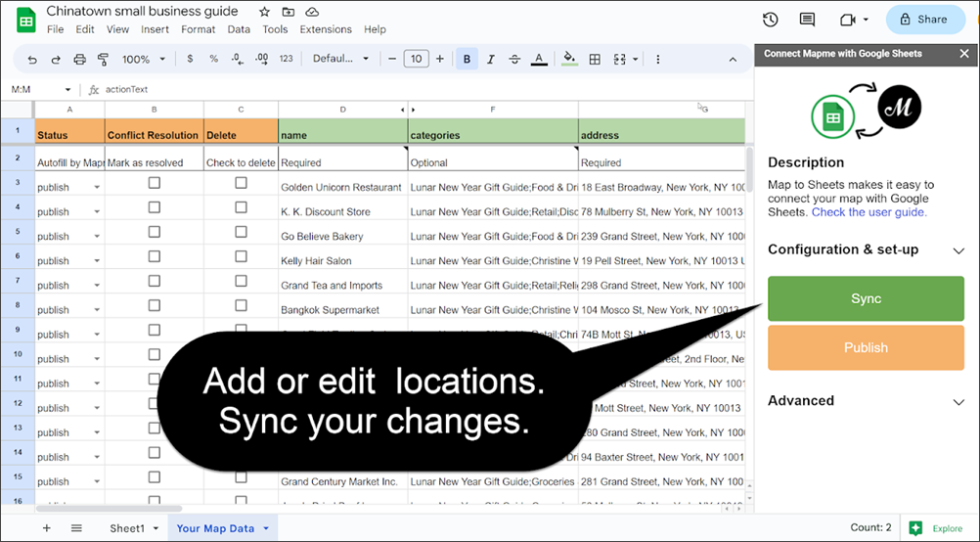Open the text color picker
Image resolution: width=980 pixels, height=542 pixels.
(539, 59)
